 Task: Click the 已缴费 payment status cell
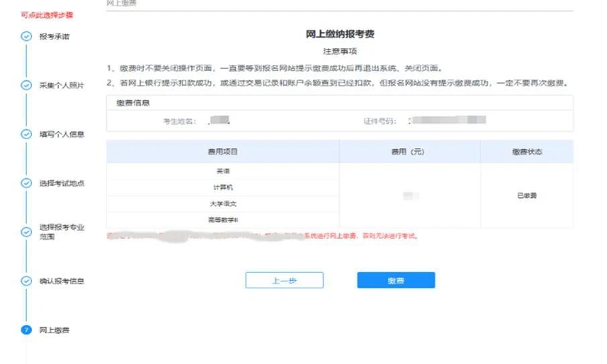point(527,196)
